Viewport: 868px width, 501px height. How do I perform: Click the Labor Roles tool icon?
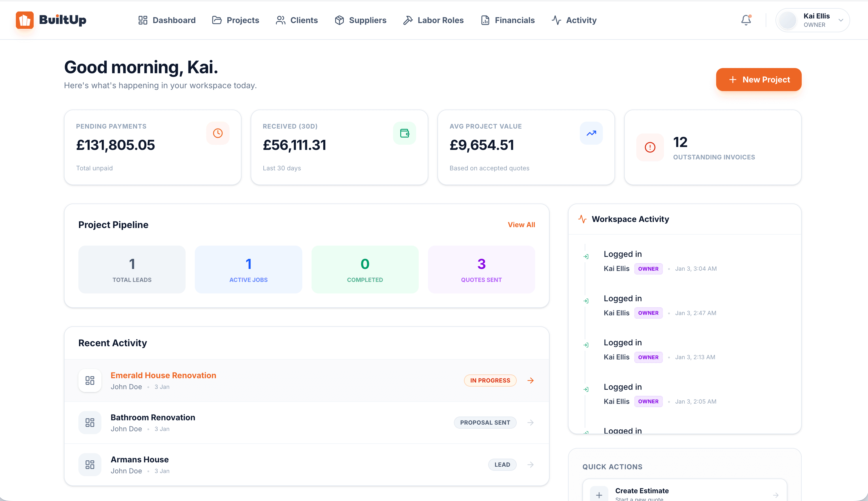point(407,20)
